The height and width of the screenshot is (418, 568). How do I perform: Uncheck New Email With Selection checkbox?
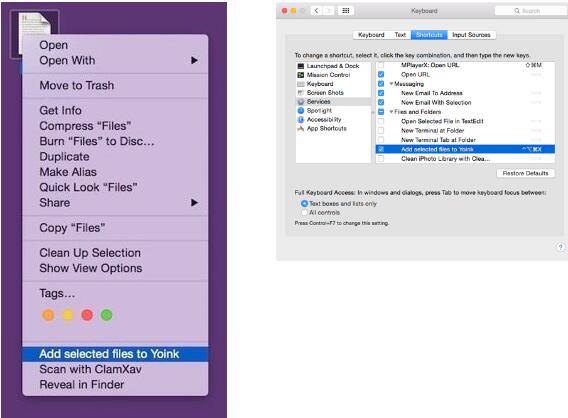381,103
